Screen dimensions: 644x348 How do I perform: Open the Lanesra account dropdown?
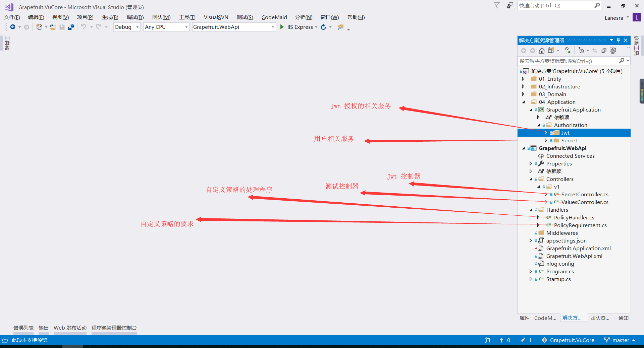pos(628,17)
